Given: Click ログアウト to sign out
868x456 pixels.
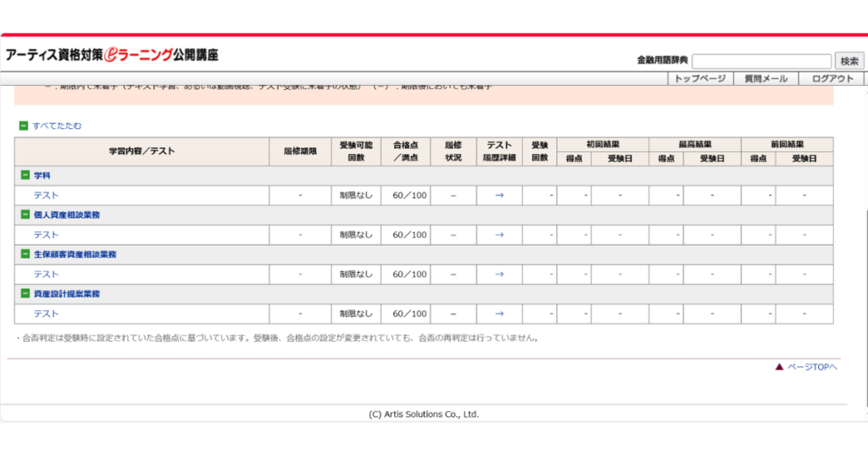Looking at the screenshot, I should point(832,78).
